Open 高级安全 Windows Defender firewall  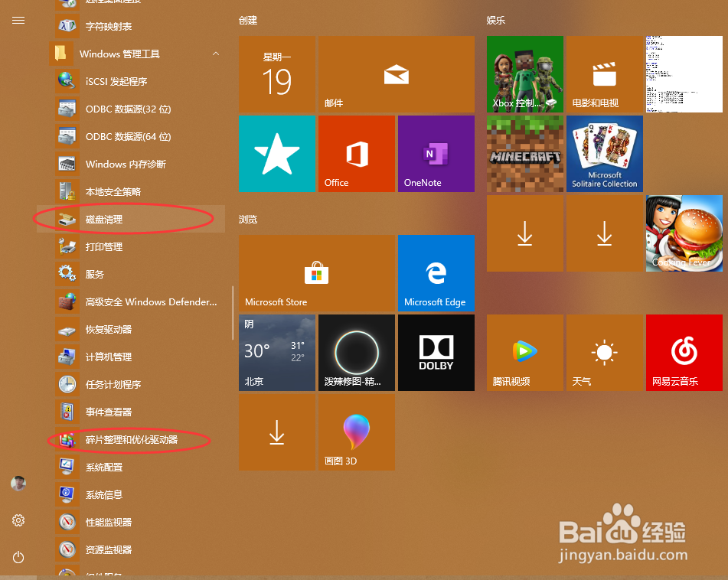pyautogui.click(x=132, y=302)
